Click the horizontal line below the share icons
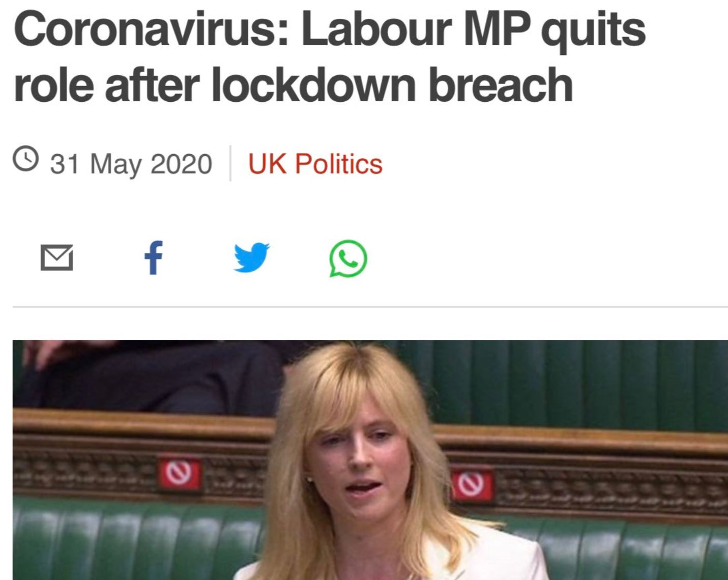Viewport: 728px width, 580px height. [370, 307]
